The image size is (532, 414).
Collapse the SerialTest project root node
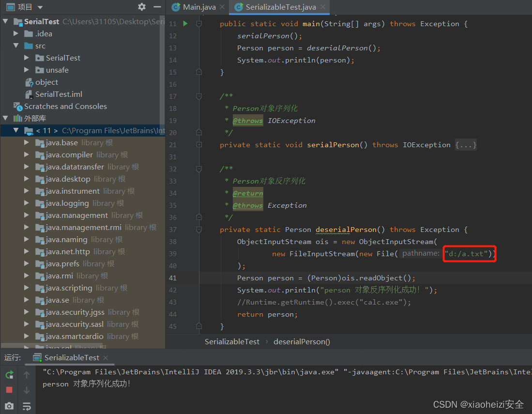[5, 21]
